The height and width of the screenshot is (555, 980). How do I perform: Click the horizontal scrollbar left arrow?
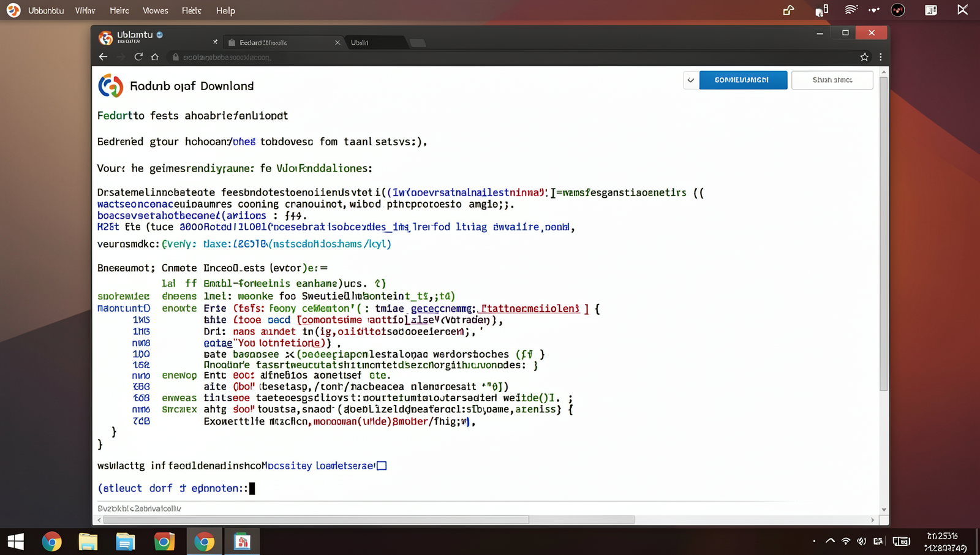click(99, 519)
